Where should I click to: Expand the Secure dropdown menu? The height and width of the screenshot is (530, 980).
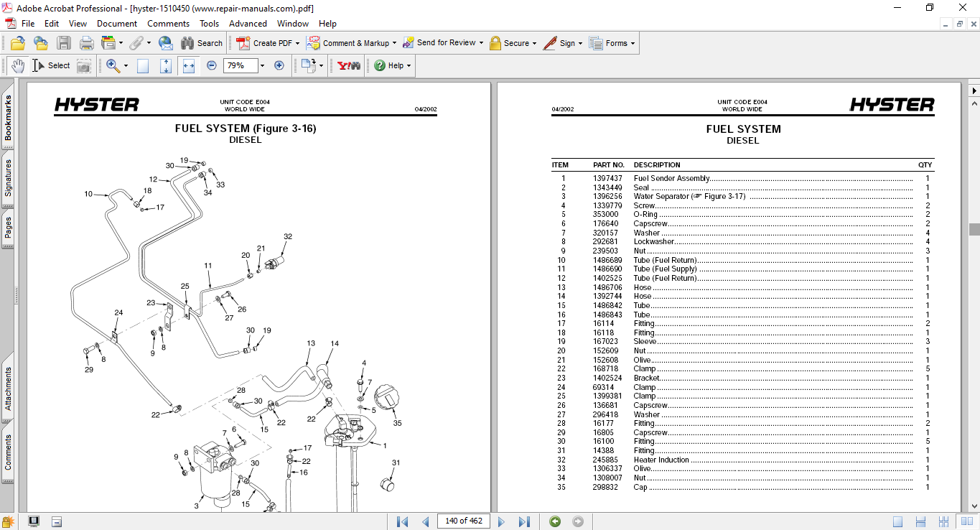535,43
